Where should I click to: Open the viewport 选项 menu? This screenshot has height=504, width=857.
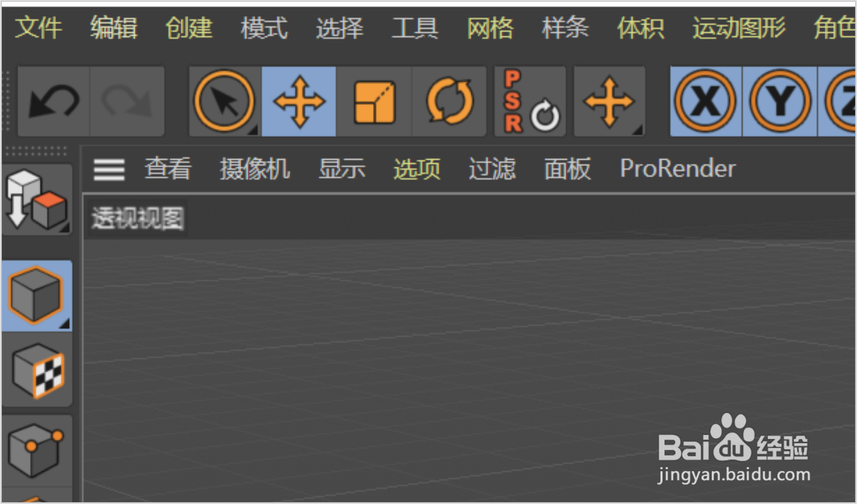point(417,169)
